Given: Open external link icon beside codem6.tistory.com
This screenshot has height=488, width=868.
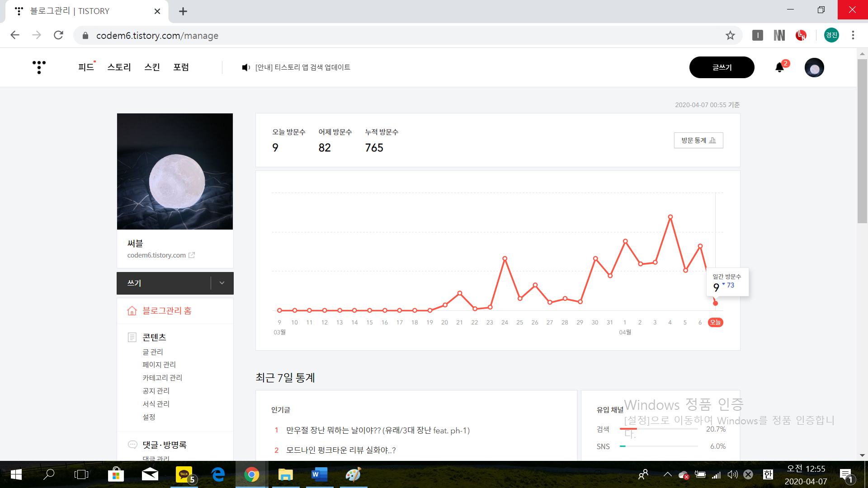Looking at the screenshot, I should (192, 255).
